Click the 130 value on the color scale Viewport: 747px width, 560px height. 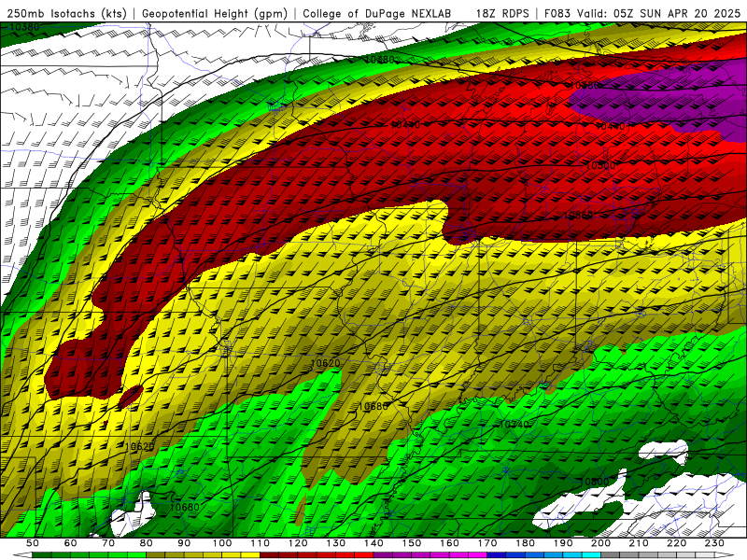[x=336, y=543]
